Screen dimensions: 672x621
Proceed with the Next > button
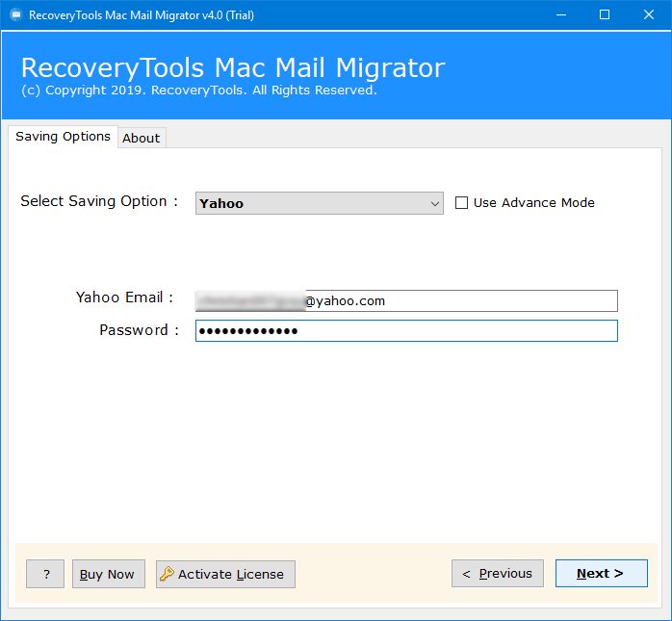point(602,574)
